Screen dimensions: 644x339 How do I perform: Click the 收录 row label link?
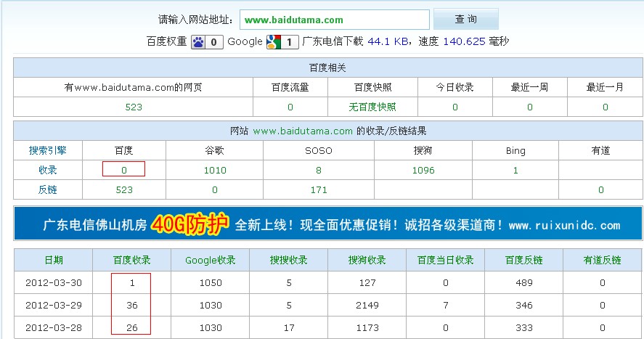(48, 170)
